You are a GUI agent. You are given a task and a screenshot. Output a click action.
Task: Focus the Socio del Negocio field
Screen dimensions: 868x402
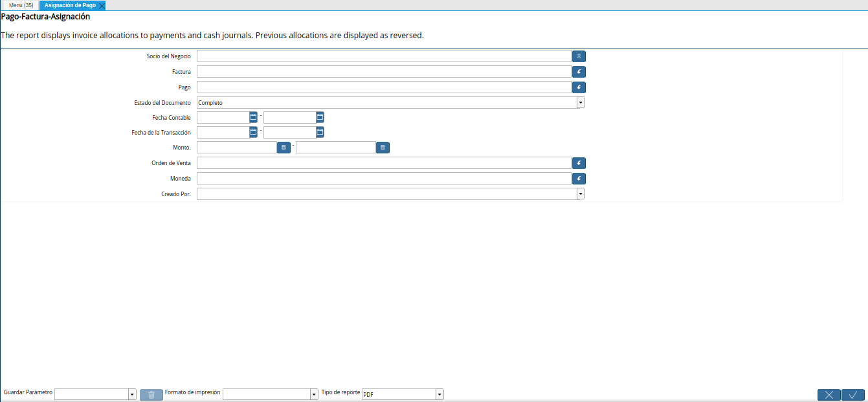pyautogui.click(x=384, y=56)
